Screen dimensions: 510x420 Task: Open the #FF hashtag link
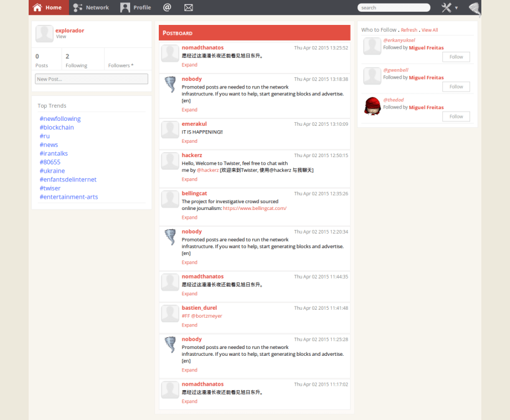(186, 316)
